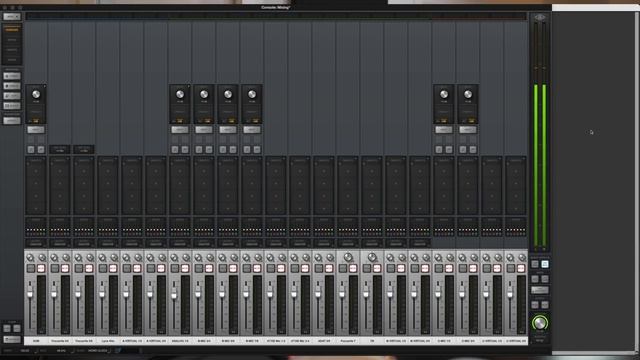The image size is (640, 360).
Task: Click the input type button under the first strip preamp
Action: click(36, 130)
